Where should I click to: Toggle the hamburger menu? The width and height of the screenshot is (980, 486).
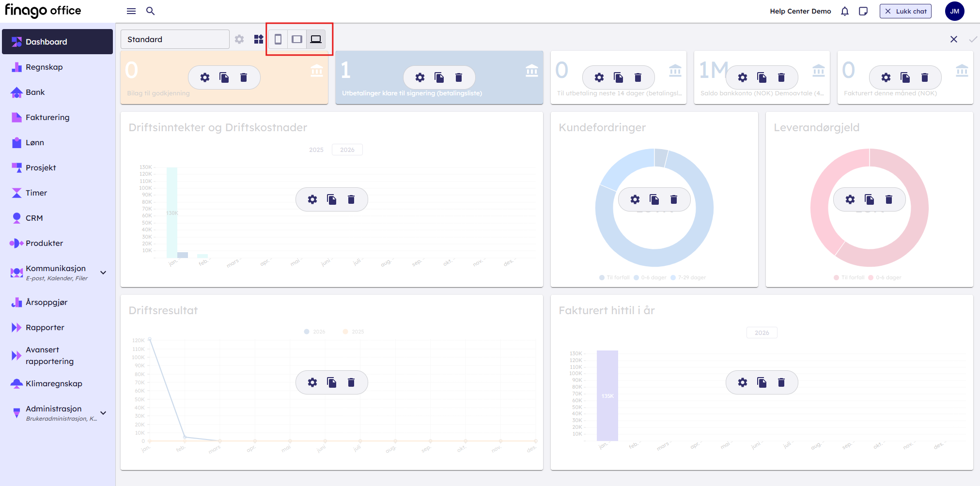131,11
